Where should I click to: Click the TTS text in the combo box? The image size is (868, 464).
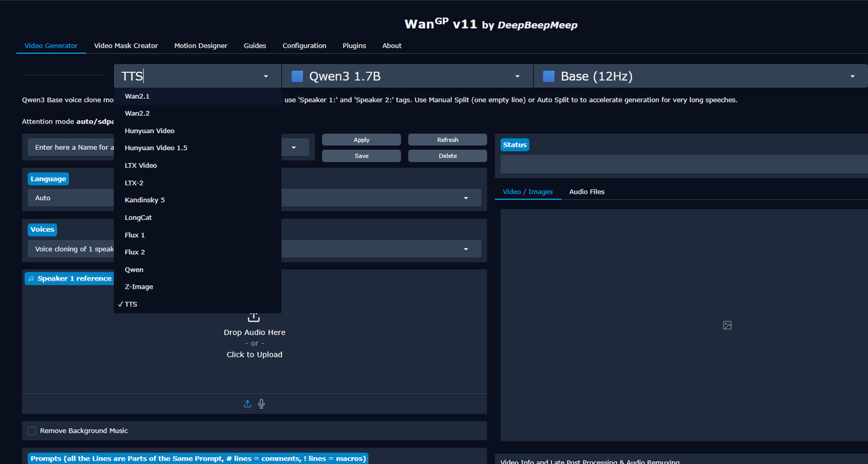pos(132,76)
